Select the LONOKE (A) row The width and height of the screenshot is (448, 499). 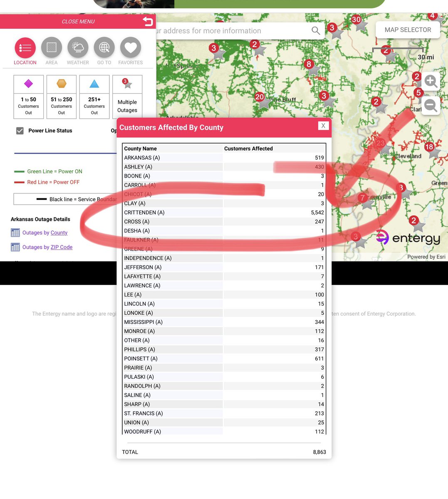coord(224,313)
